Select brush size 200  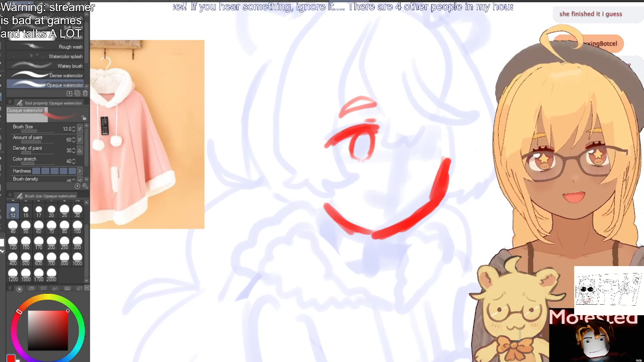(51, 244)
